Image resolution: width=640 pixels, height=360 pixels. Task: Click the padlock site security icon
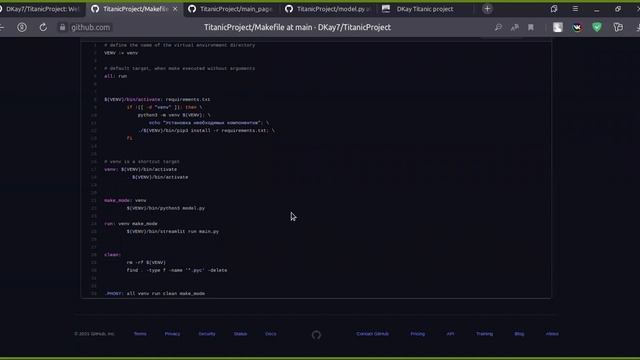point(62,27)
